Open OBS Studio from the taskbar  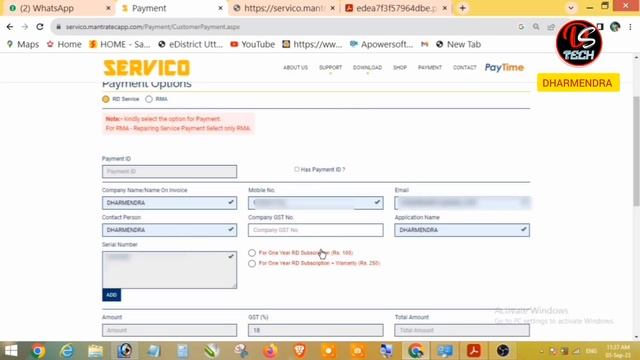(502, 351)
